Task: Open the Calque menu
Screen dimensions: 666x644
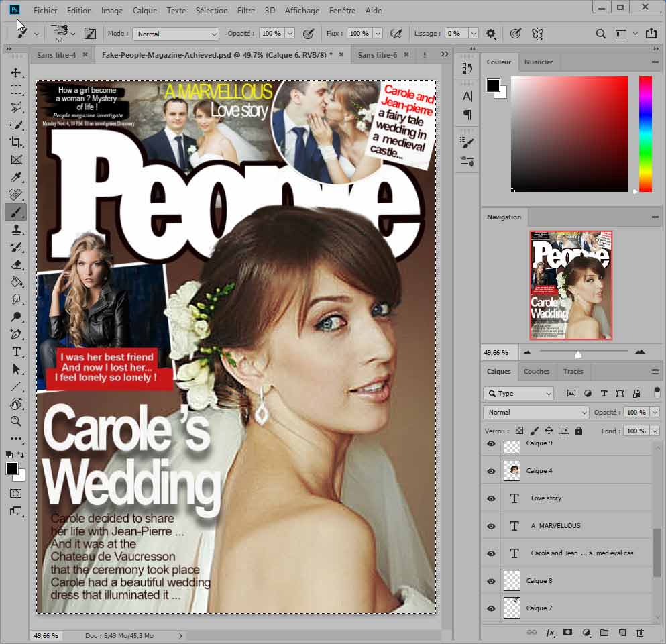Action: tap(144, 11)
